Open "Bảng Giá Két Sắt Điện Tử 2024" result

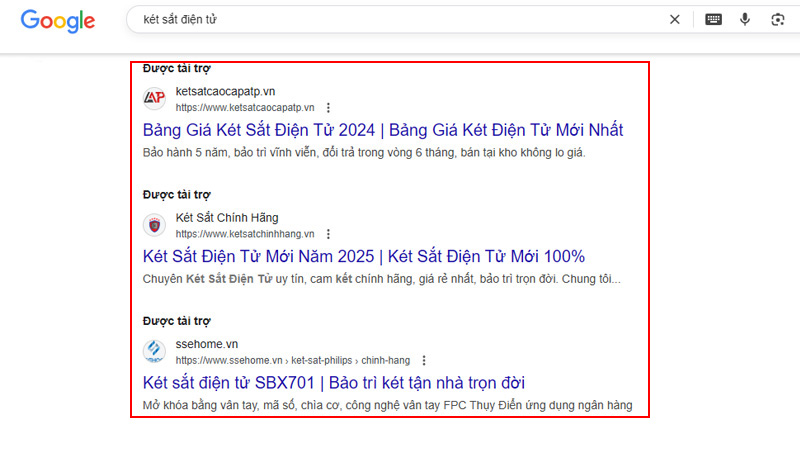[x=383, y=130]
